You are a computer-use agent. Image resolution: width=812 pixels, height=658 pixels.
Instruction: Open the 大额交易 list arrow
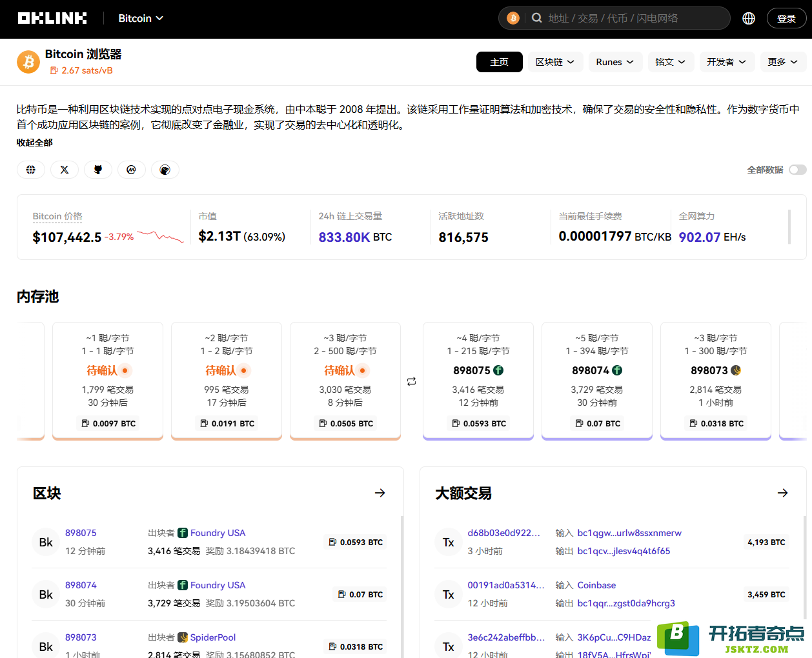click(783, 493)
